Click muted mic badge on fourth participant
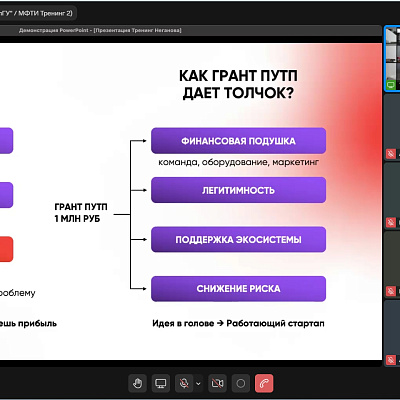Image resolution: width=400 pixels, height=400 pixels. 391,291
